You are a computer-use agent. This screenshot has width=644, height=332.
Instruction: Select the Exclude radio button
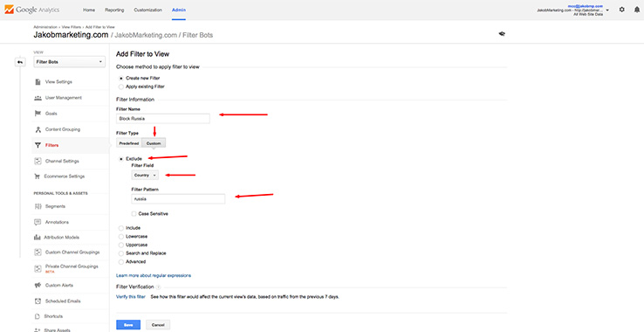120,159
